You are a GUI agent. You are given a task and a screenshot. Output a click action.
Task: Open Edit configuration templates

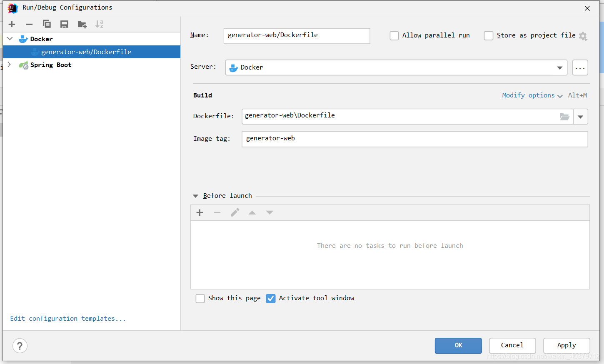click(68, 319)
